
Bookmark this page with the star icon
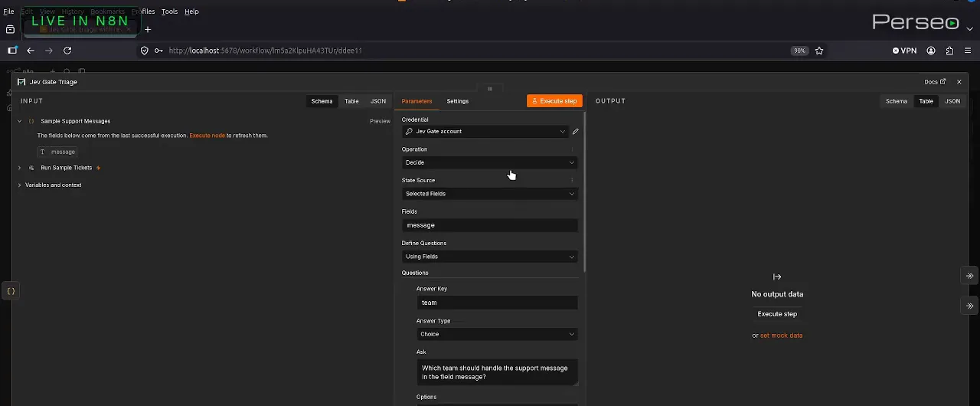click(819, 51)
